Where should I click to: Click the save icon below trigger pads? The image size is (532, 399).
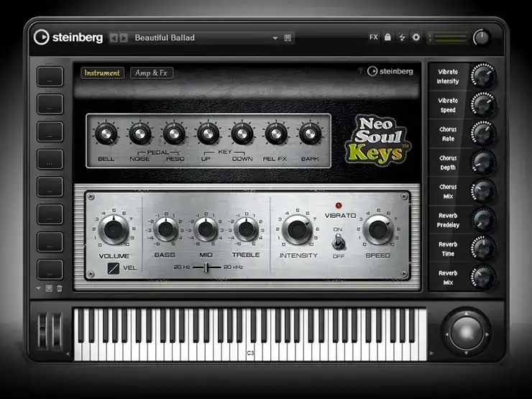point(49,288)
